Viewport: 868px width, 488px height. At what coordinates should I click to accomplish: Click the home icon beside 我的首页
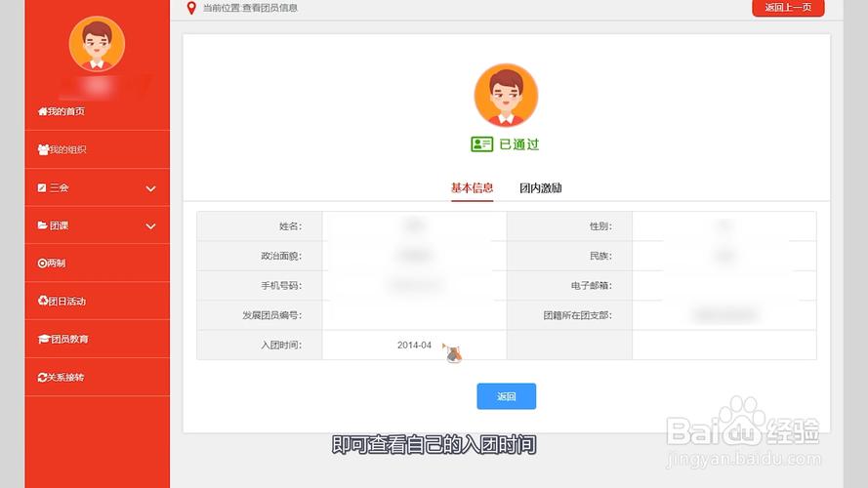click(42, 111)
